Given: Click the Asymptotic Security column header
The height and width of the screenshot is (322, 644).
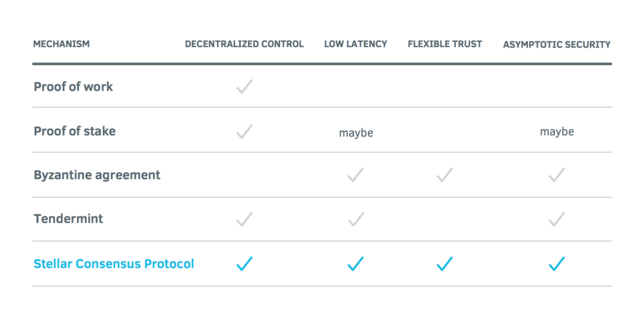Looking at the screenshot, I should (556, 45).
